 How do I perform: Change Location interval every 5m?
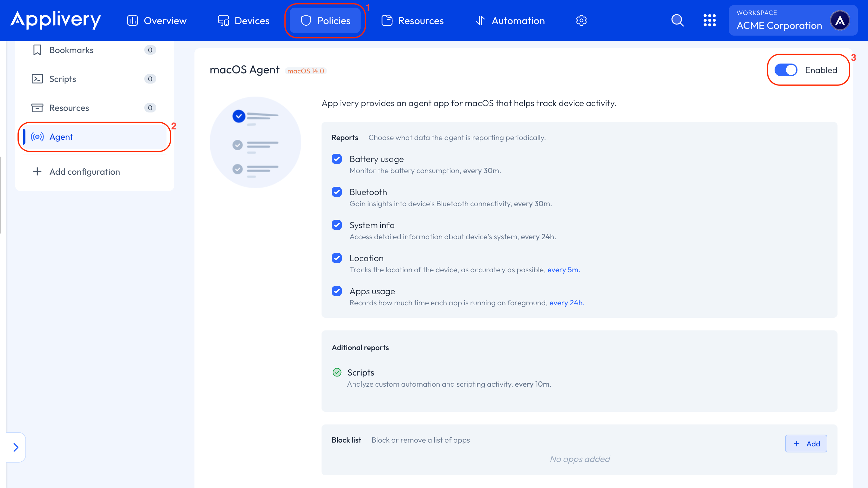pos(563,270)
